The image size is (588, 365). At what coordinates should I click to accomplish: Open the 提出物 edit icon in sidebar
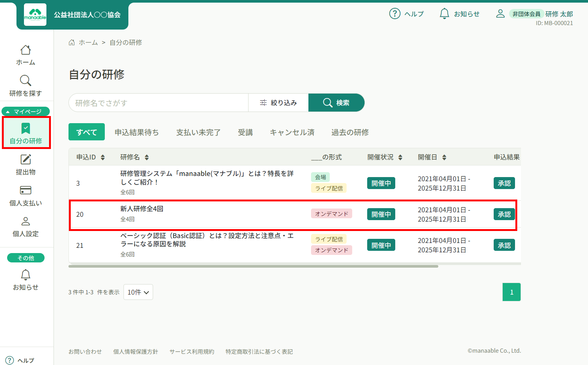pyautogui.click(x=25, y=159)
